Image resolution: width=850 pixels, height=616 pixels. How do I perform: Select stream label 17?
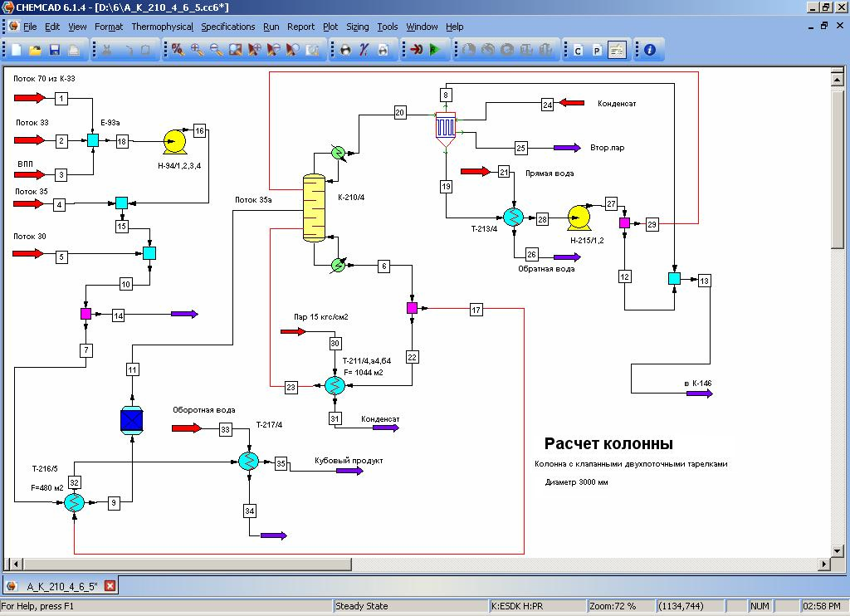[476, 310]
